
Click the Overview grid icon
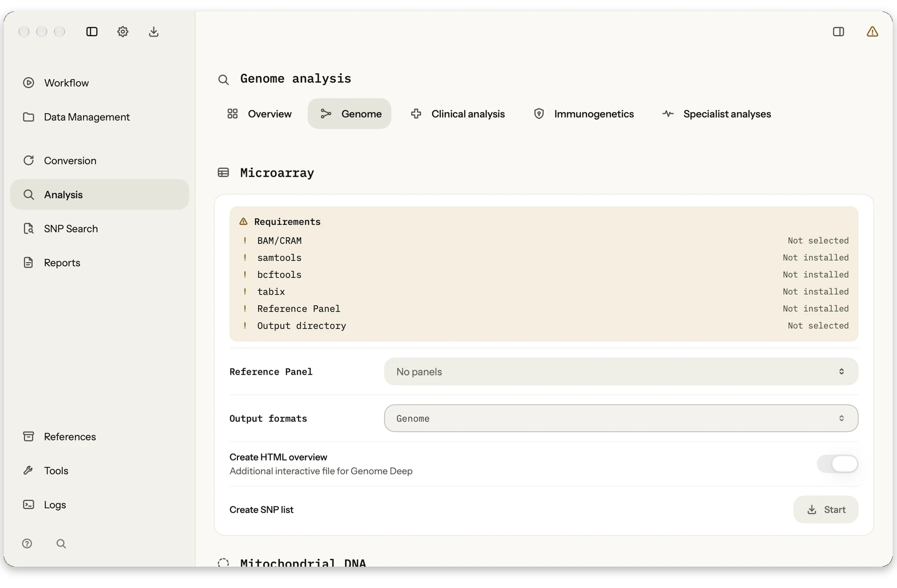(x=232, y=114)
